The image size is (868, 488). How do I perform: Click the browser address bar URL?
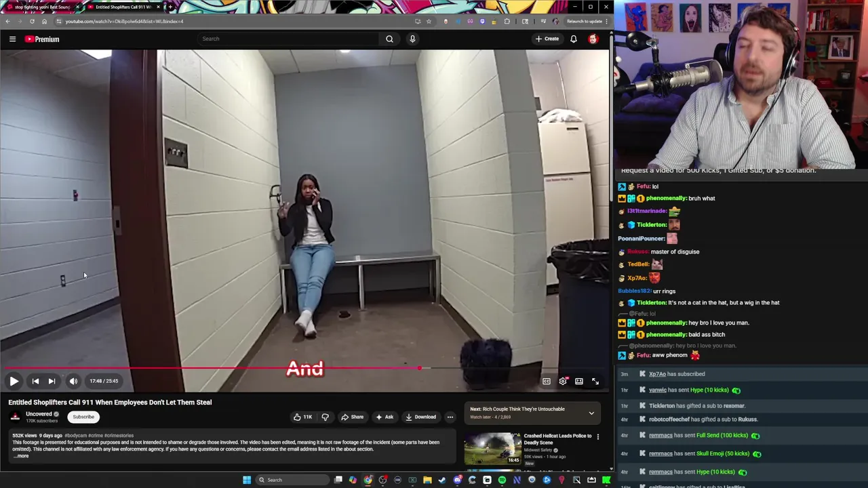[x=124, y=21]
